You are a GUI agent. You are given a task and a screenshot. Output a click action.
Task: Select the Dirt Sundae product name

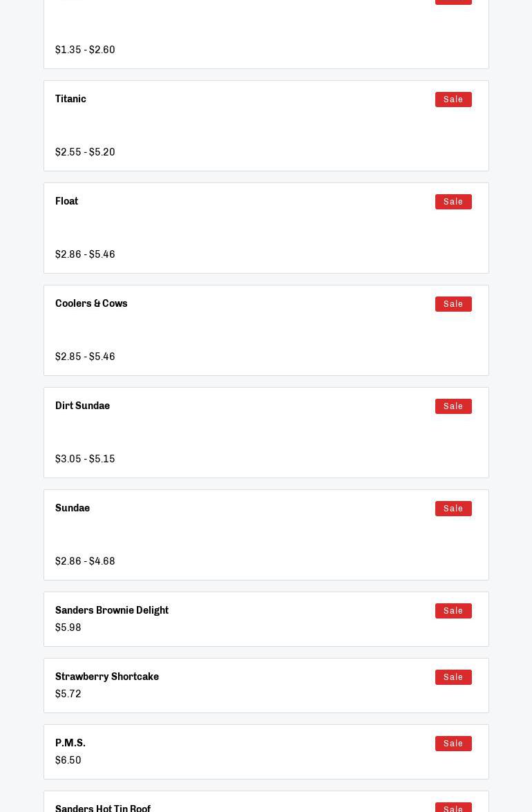(x=82, y=406)
